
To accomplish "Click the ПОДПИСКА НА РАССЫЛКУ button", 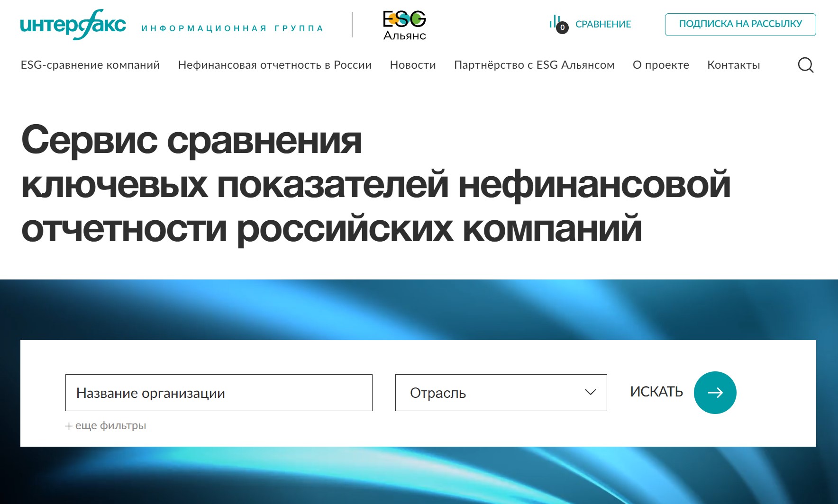I will 740,24.
